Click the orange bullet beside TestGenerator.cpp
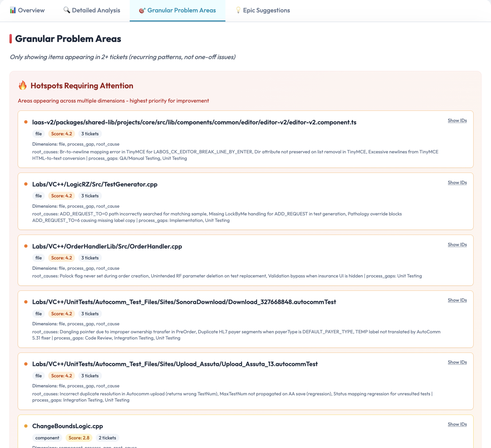Image resolution: width=491 pixels, height=448 pixels. tap(26, 184)
